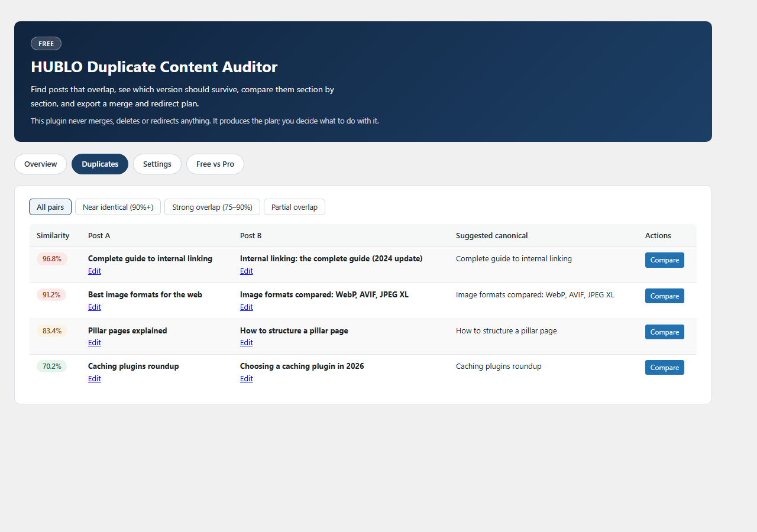The width and height of the screenshot is (757, 532).
Task: Compare the caching plugins pair
Action: point(665,368)
